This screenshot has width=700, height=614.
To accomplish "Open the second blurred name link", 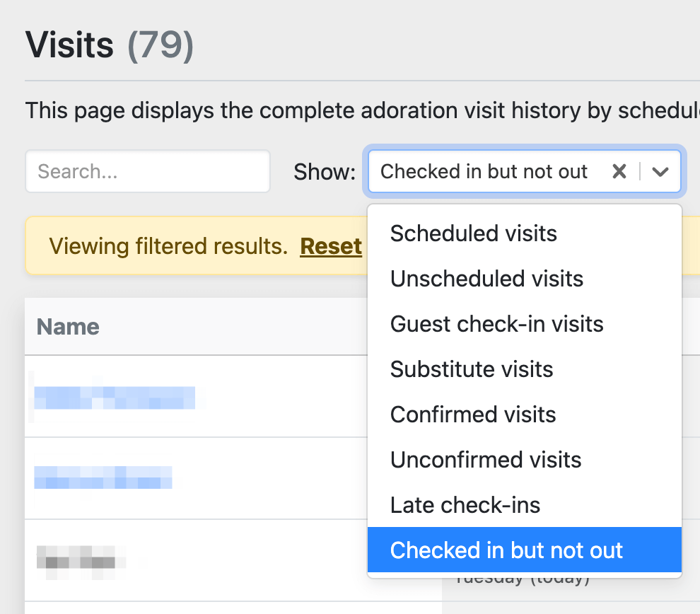I will [x=103, y=477].
